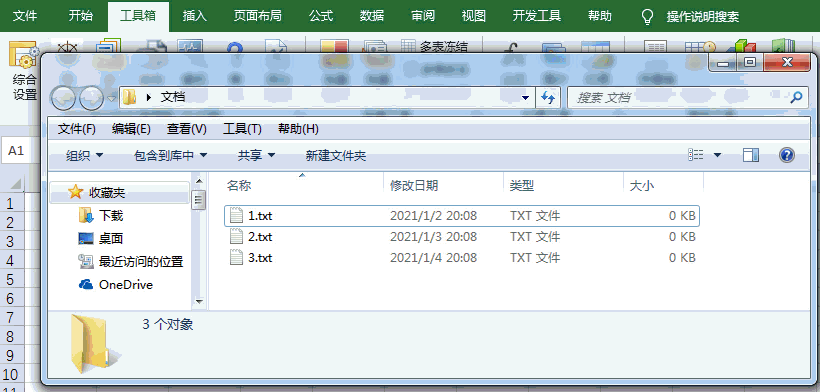
Task: Open Explorer 编辑(E) menu
Action: [x=131, y=129]
